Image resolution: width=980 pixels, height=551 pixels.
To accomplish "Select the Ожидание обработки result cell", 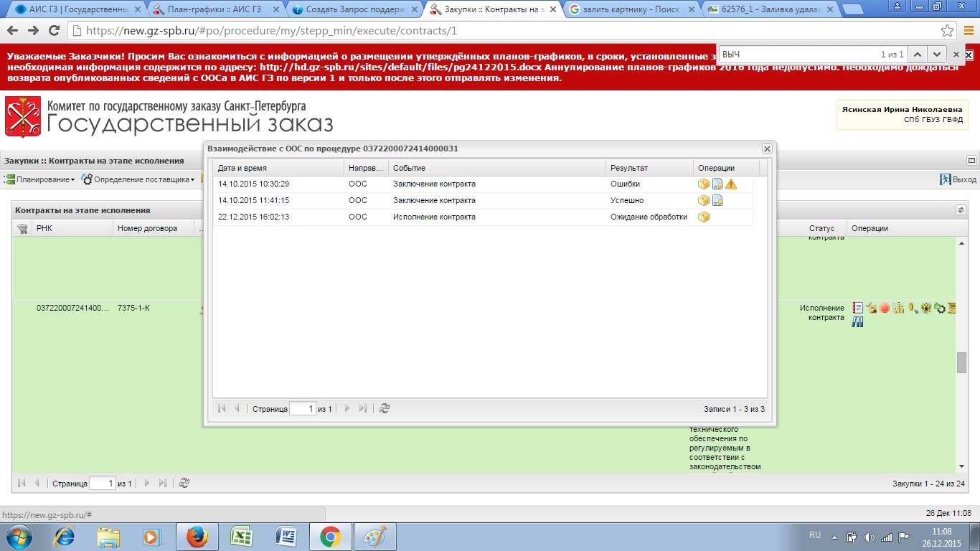I will coord(649,217).
